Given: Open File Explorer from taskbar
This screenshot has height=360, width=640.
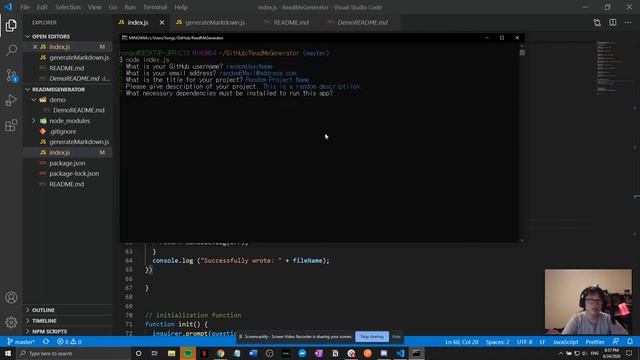Looking at the screenshot, I should pyautogui.click(x=171, y=353).
